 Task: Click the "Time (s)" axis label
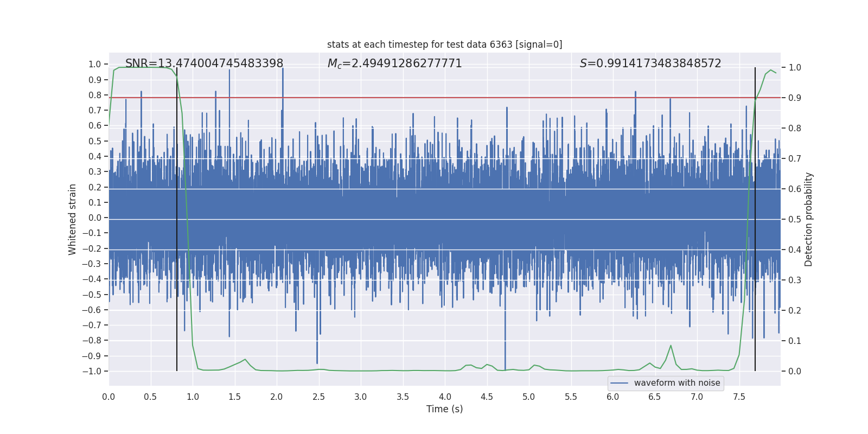[x=445, y=409]
